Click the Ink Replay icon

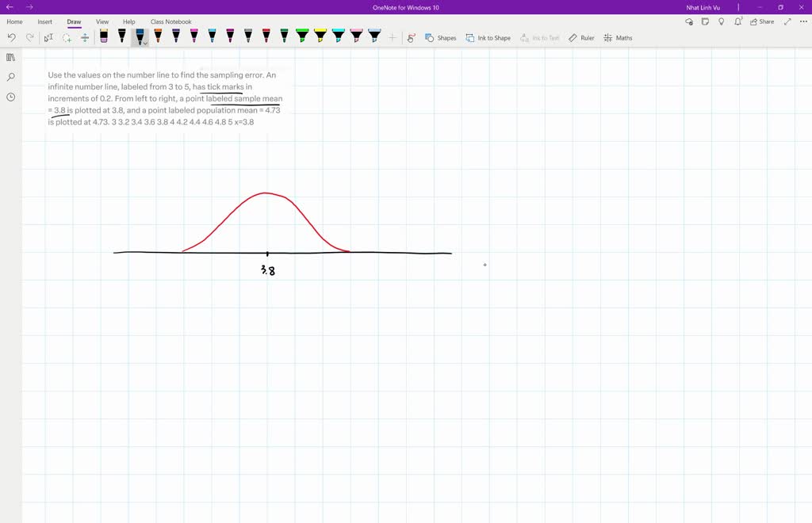[411, 37]
